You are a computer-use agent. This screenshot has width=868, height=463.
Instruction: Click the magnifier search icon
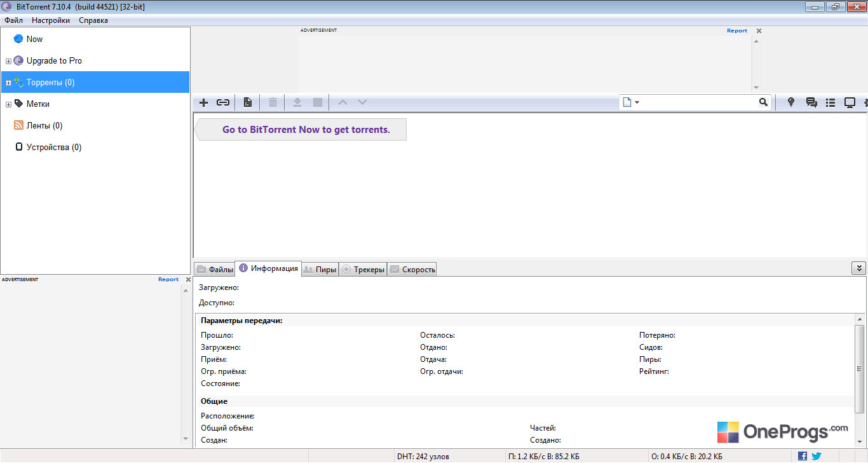pyautogui.click(x=763, y=102)
